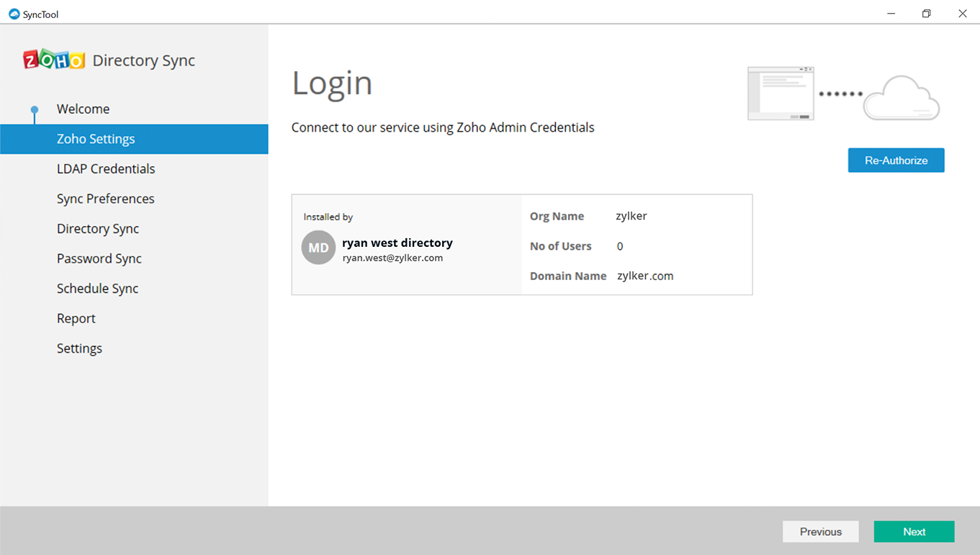Image resolution: width=980 pixels, height=555 pixels.
Task: Open the Settings sidebar item
Action: pos(79,348)
